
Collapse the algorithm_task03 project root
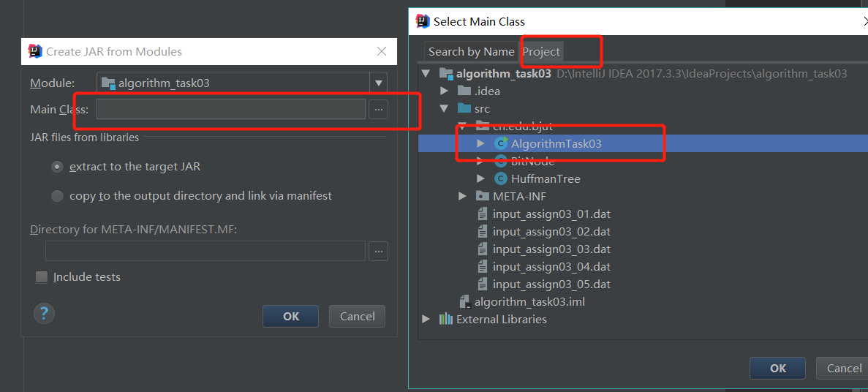[426, 74]
